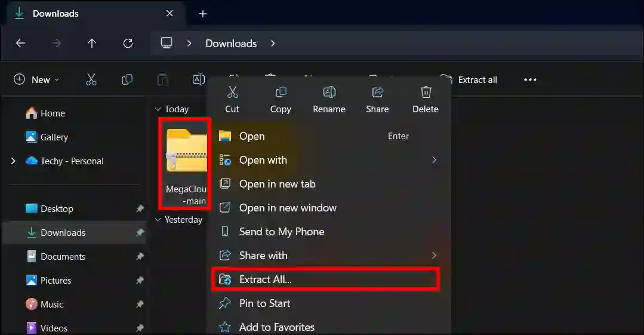Choose Open with from context menu
Viewport: 644px width, 335px height.
tap(326, 160)
